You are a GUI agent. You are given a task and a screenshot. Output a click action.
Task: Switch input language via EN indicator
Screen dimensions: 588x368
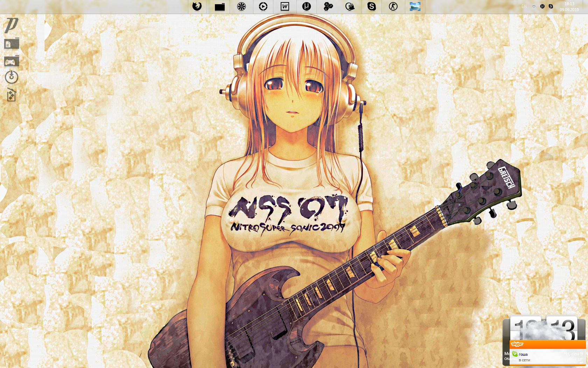coord(524,6)
